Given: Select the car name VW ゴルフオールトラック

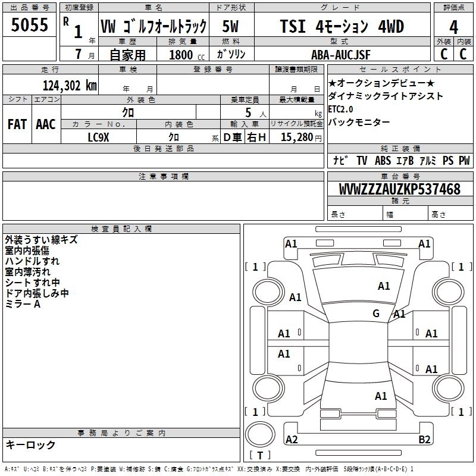Looking at the screenshot, I should (154, 26).
